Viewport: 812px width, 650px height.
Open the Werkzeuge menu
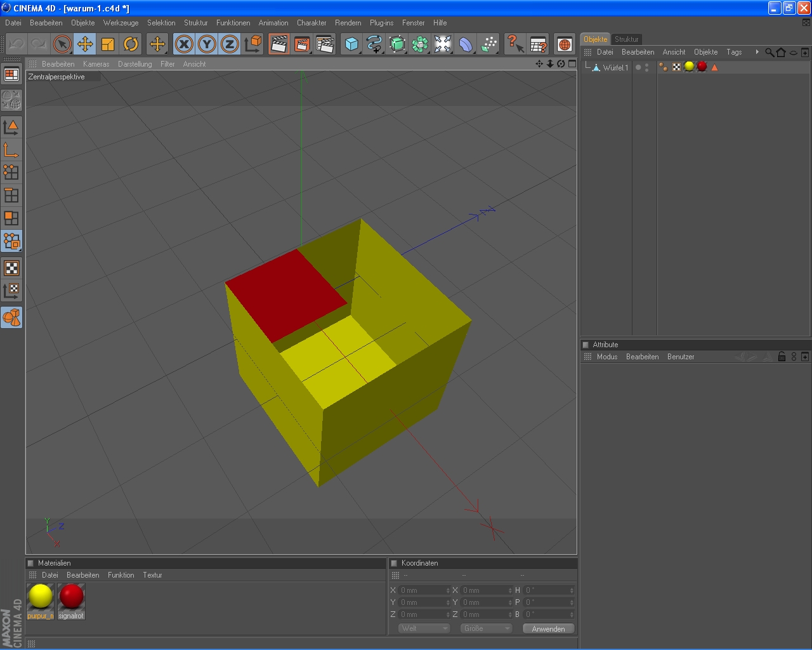click(x=121, y=23)
